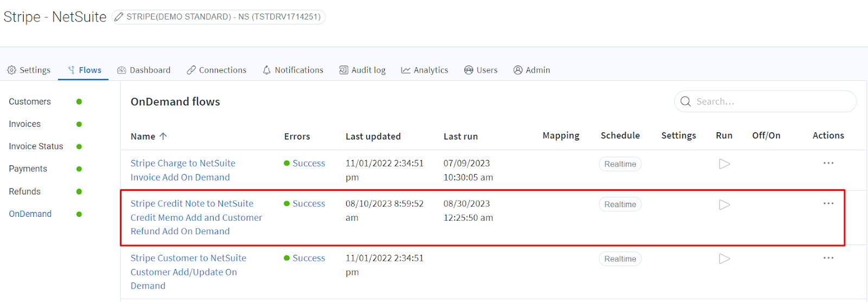Image resolution: width=868 pixels, height=302 pixels.
Task: Click green status dot next to OnDemand
Action: [x=79, y=214]
